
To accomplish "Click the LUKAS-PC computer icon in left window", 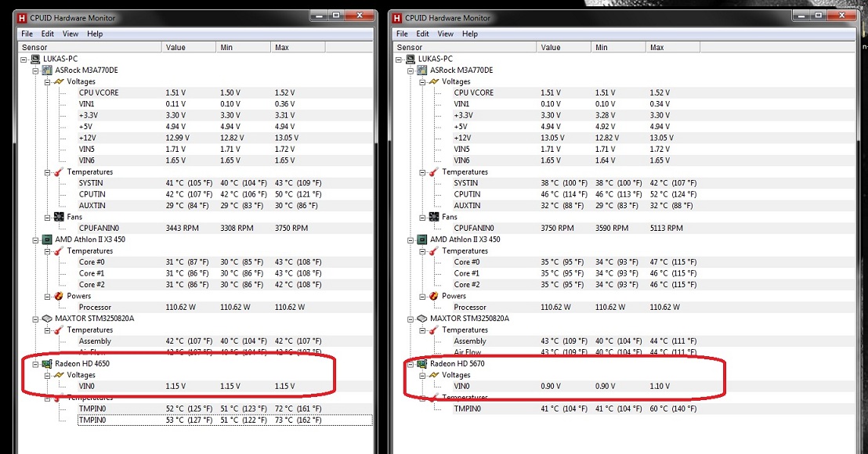I will click(x=35, y=59).
